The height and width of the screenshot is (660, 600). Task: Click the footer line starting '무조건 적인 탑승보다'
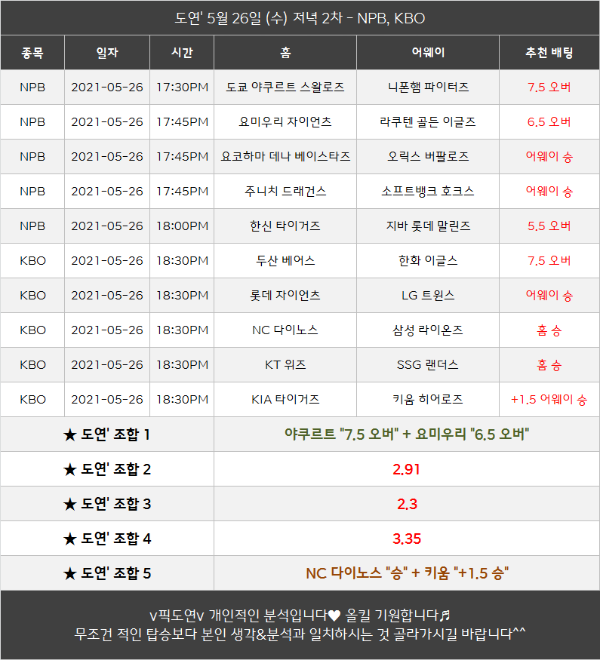point(300,633)
